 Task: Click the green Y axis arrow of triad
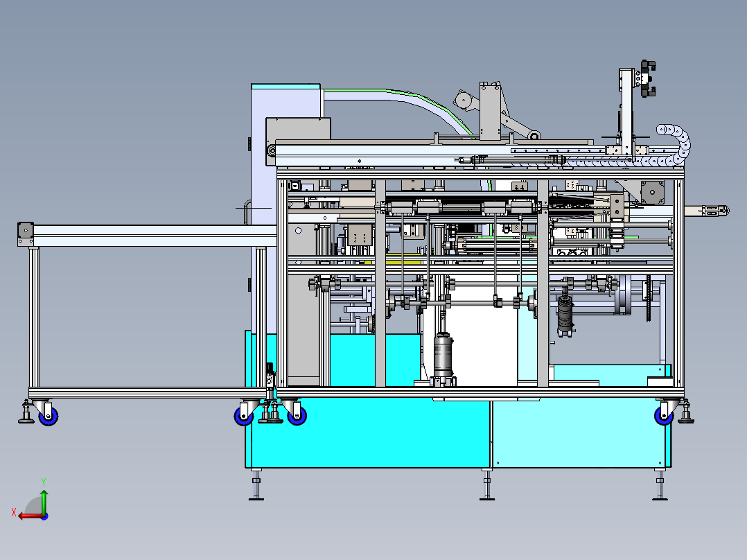[x=44, y=501]
